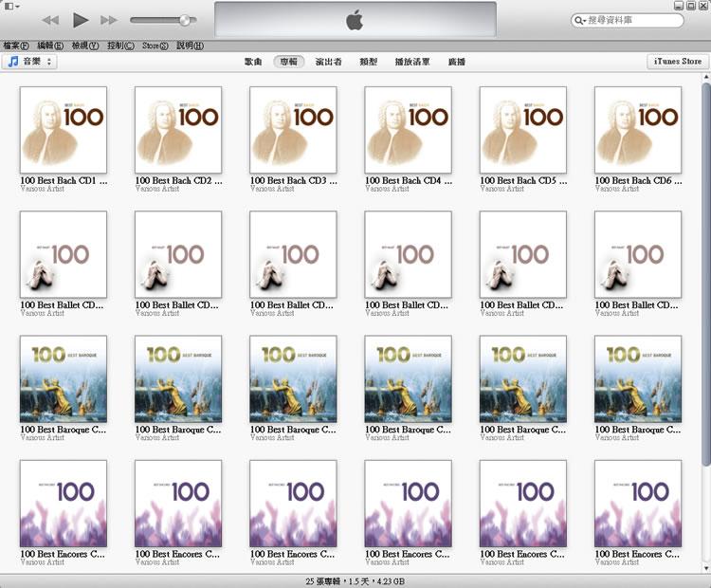Select the 100 Best Bach CD3 album cover
This screenshot has width=711, height=588.
(x=293, y=130)
